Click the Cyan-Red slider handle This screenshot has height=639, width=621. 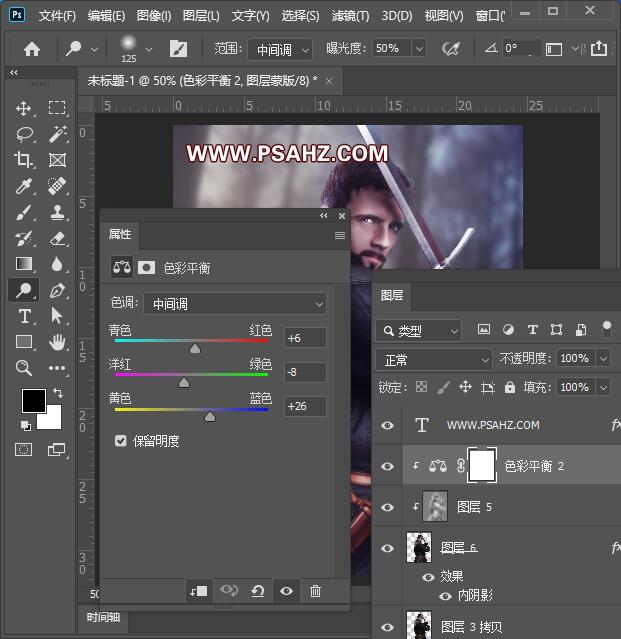point(195,348)
